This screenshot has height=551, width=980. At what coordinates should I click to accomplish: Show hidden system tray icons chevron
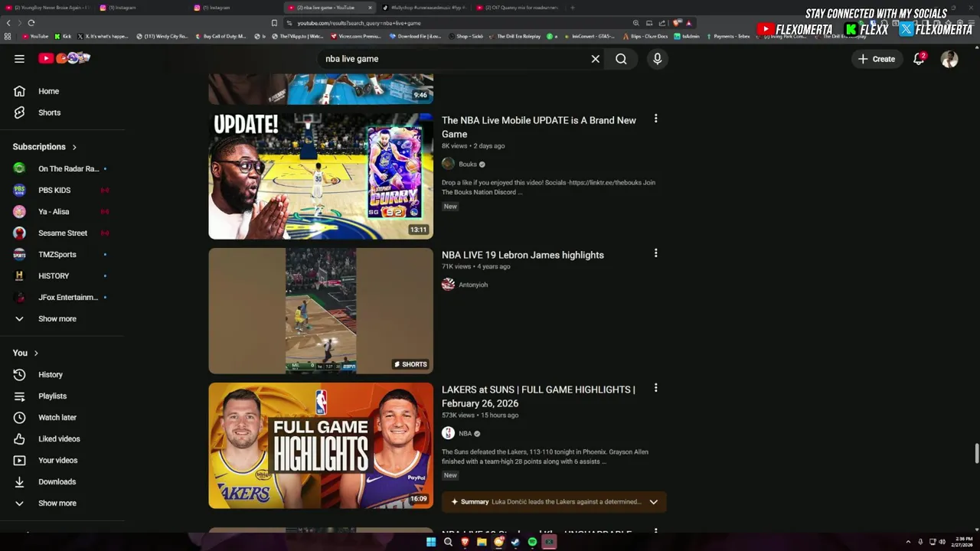point(908,542)
